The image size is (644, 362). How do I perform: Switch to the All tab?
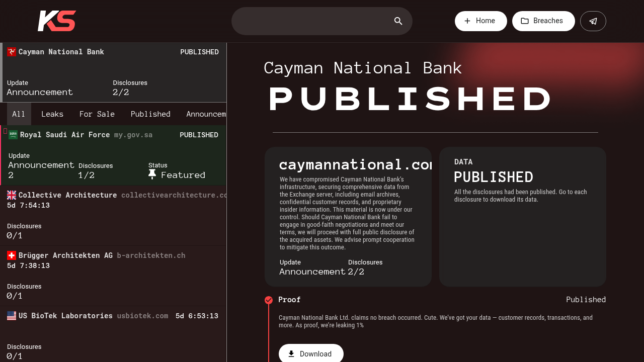pyautogui.click(x=19, y=114)
